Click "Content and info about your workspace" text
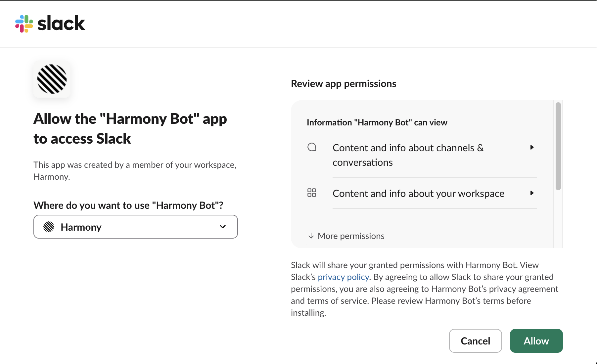Screen dimensions: 597x364 click(x=419, y=193)
